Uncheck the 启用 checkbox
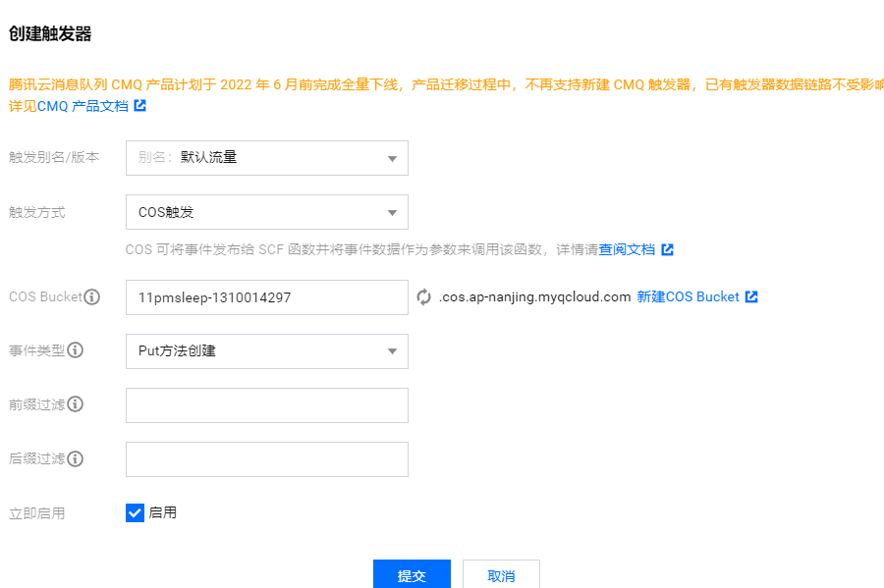 pos(135,513)
